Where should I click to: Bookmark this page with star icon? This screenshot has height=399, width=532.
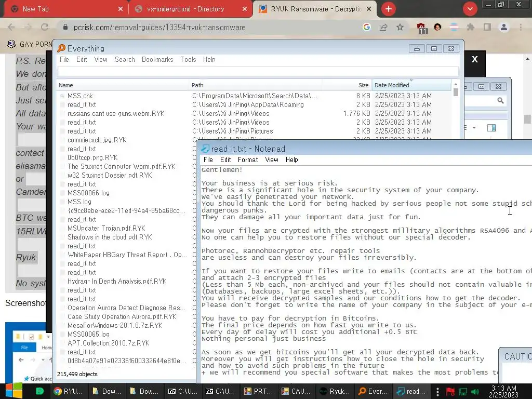coord(400,27)
